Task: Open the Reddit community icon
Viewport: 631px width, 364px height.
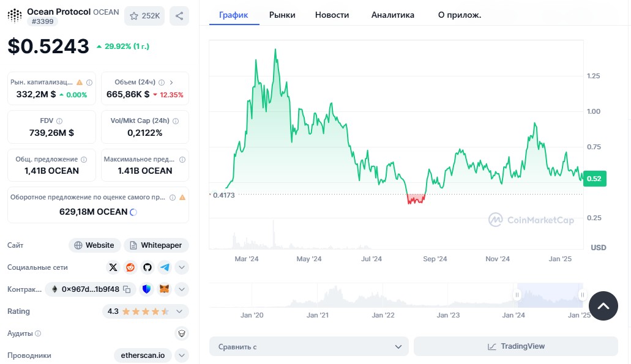Action: (x=130, y=267)
